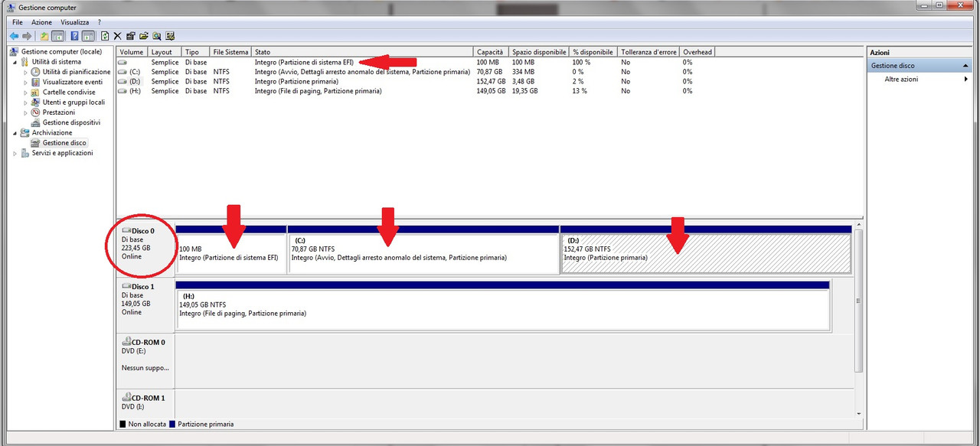Click Altre azioni in the Azioni pane
Image resolution: width=980 pixels, height=446 pixels.
[x=901, y=79]
